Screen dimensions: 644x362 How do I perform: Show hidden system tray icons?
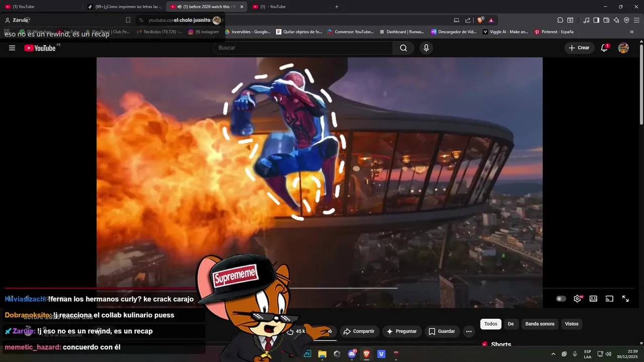point(553,354)
